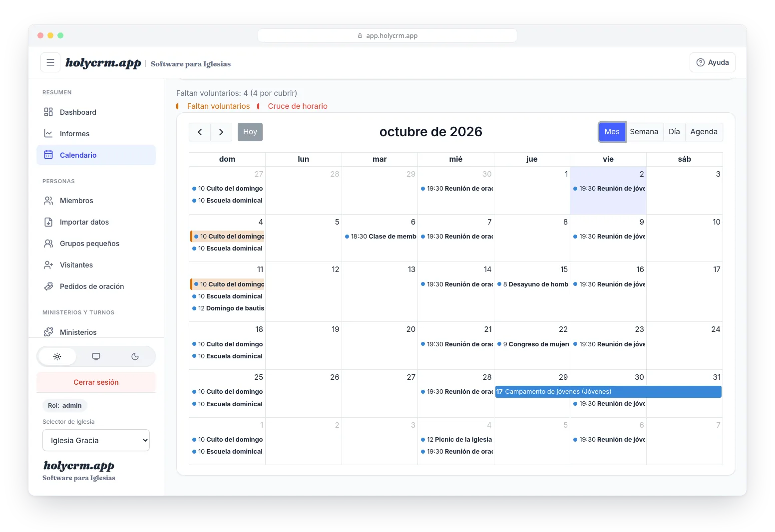
Task: Click the Ayuda help button
Action: (x=713, y=62)
